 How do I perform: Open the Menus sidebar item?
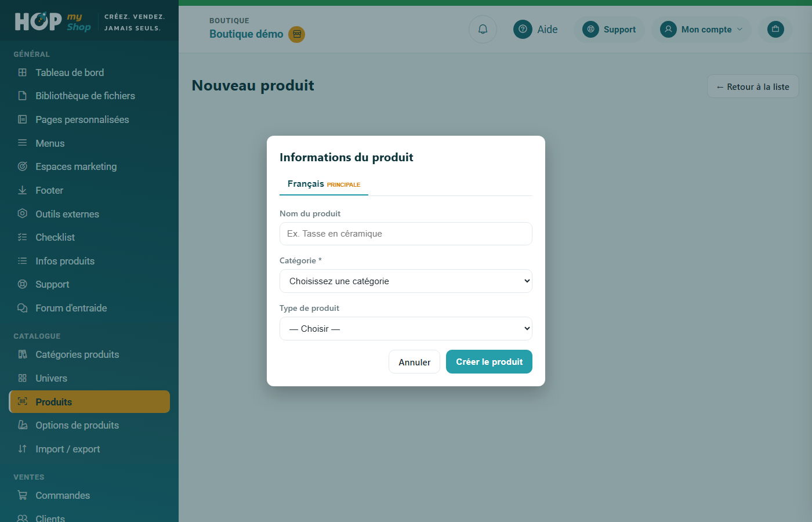89,143
